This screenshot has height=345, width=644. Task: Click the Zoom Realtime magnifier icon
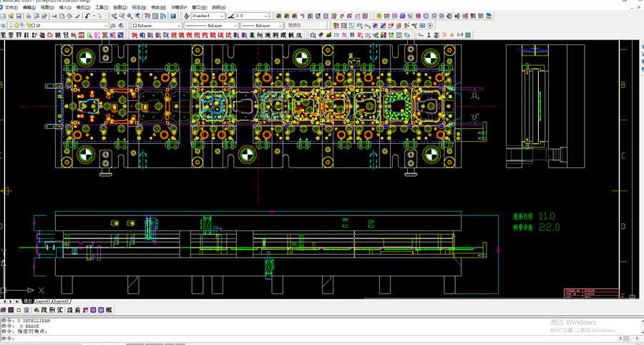point(122,16)
